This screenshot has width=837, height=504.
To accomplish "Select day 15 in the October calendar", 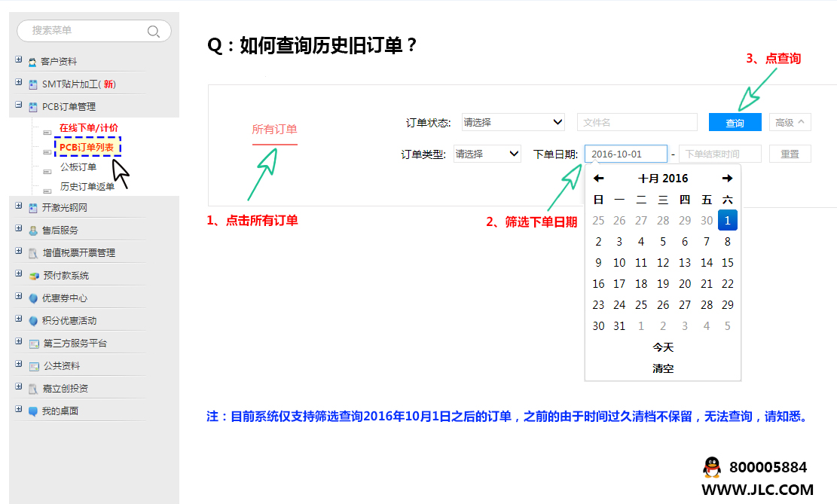I will 727,263.
